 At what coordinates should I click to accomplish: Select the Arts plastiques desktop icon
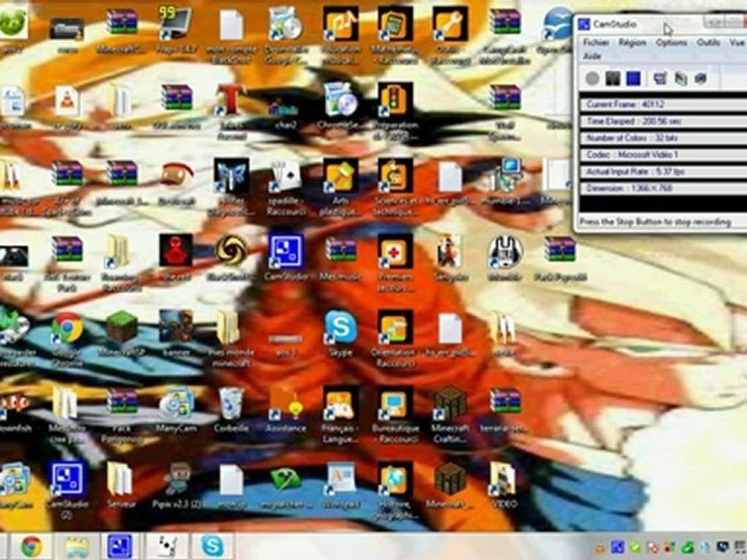click(341, 187)
